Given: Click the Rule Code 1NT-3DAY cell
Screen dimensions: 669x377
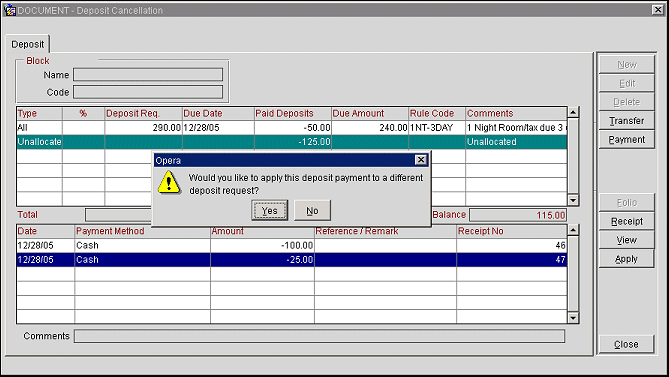Looking at the screenshot, I should tap(437, 128).
